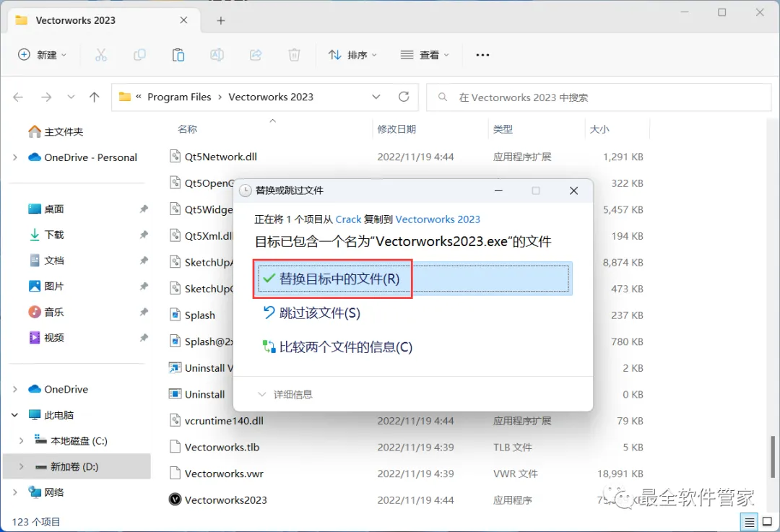Unpin 桌面 via its pin icon
The image size is (780, 532).
tap(144, 209)
